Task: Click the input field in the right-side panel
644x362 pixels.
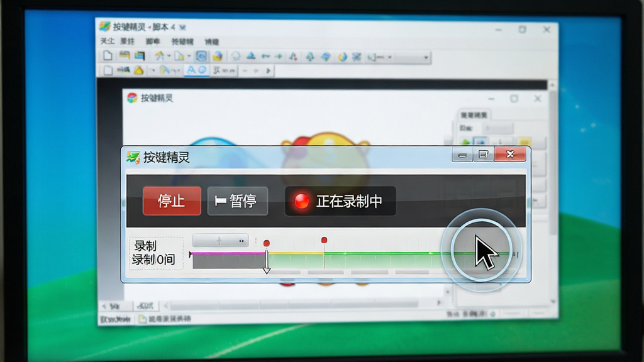Action: coord(498,128)
